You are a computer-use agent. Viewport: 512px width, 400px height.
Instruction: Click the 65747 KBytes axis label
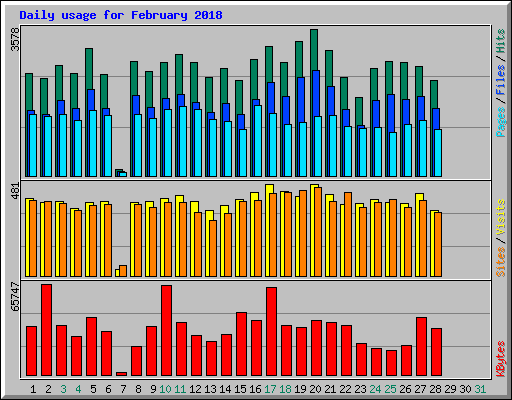tap(15, 296)
